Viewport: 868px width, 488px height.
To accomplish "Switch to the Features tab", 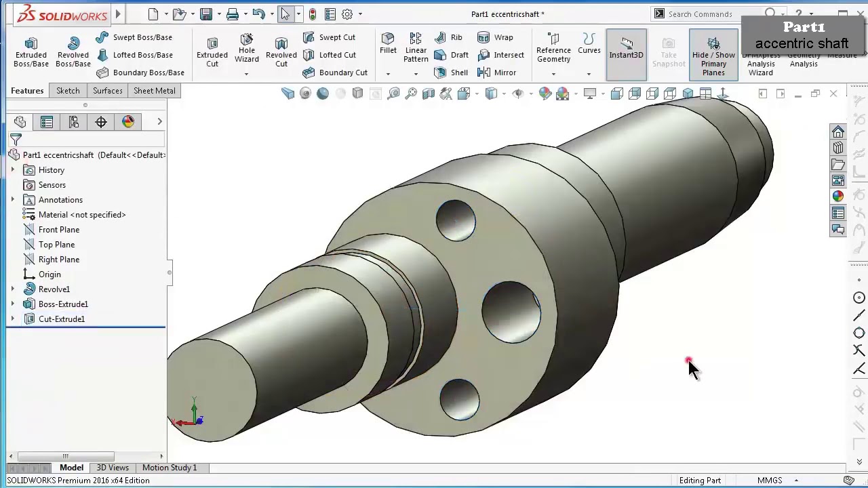I will tap(27, 91).
